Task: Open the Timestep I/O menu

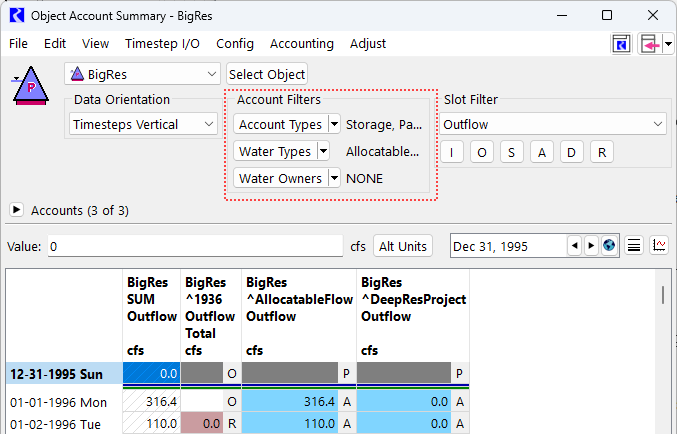Action: pyautogui.click(x=162, y=44)
